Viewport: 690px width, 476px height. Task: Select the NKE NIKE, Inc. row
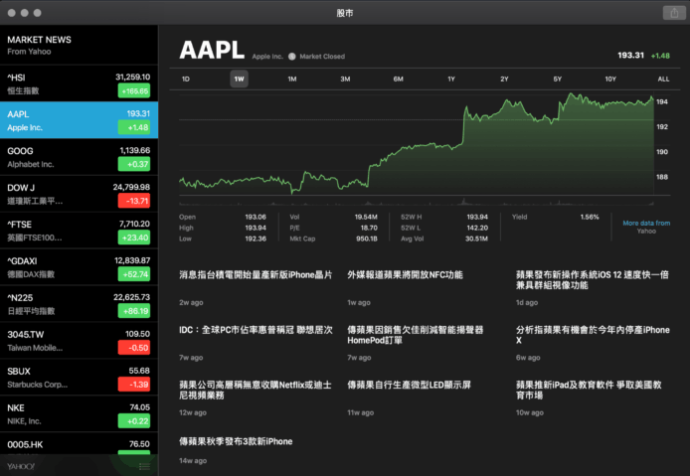pyautogui.click(x=79, y=414)
